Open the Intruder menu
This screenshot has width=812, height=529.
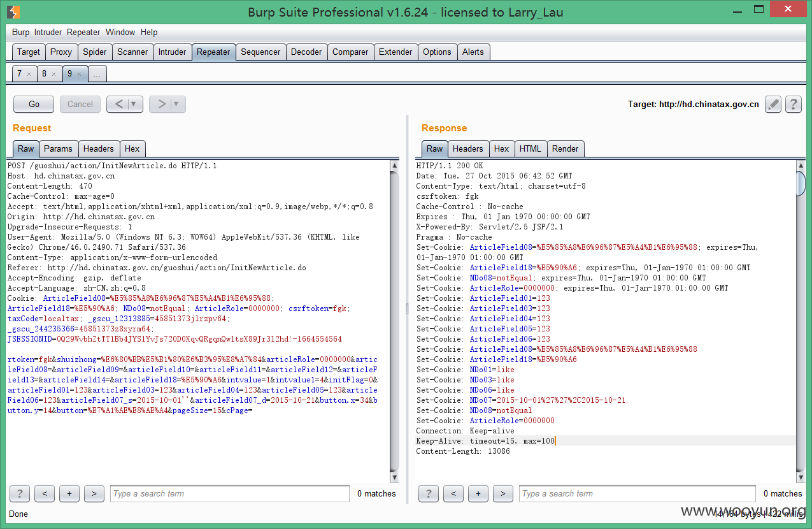[48, 32]
